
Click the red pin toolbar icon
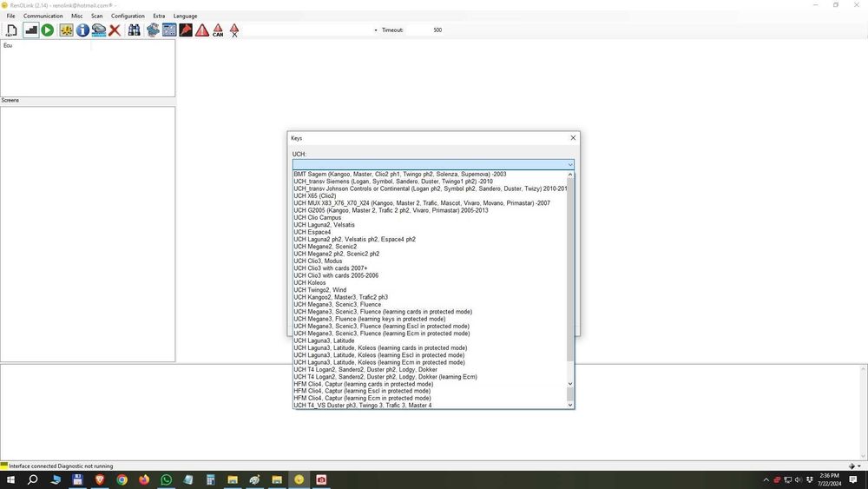click(x=186, y=30)
